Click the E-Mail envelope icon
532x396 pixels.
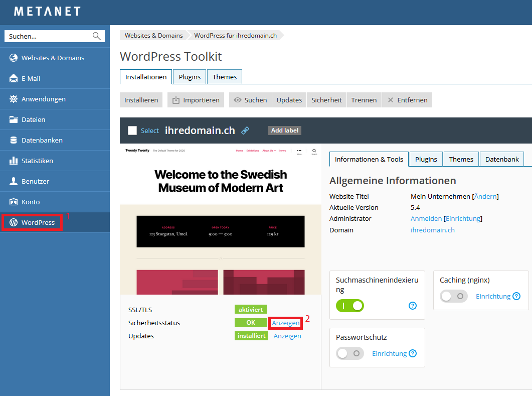[14, 78]
